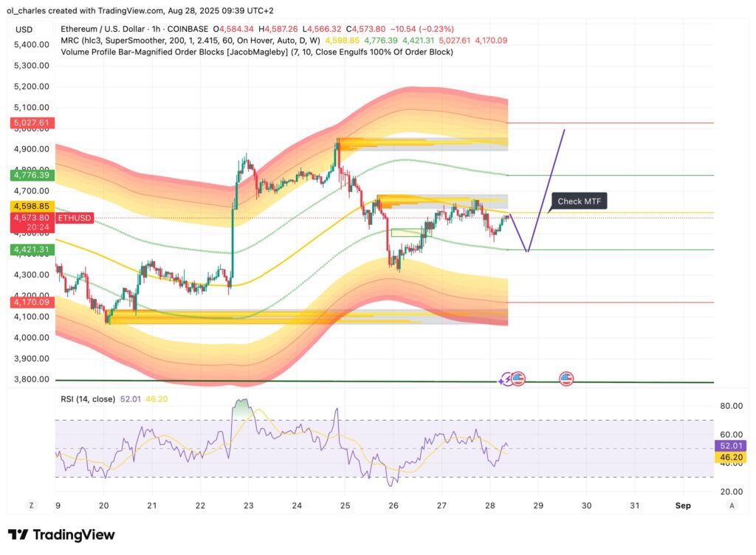Click the US flag economic event icon on the timeline

pos(518,379)
